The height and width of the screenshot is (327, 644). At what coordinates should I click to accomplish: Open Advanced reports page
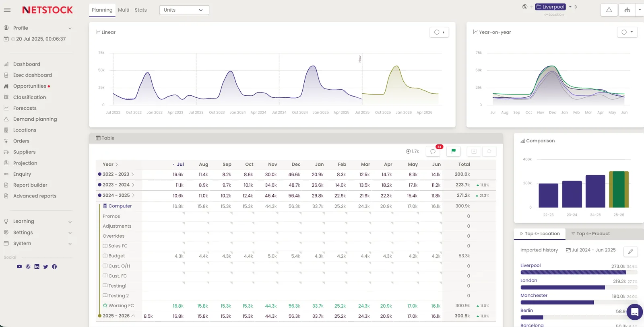pos(35,196)
